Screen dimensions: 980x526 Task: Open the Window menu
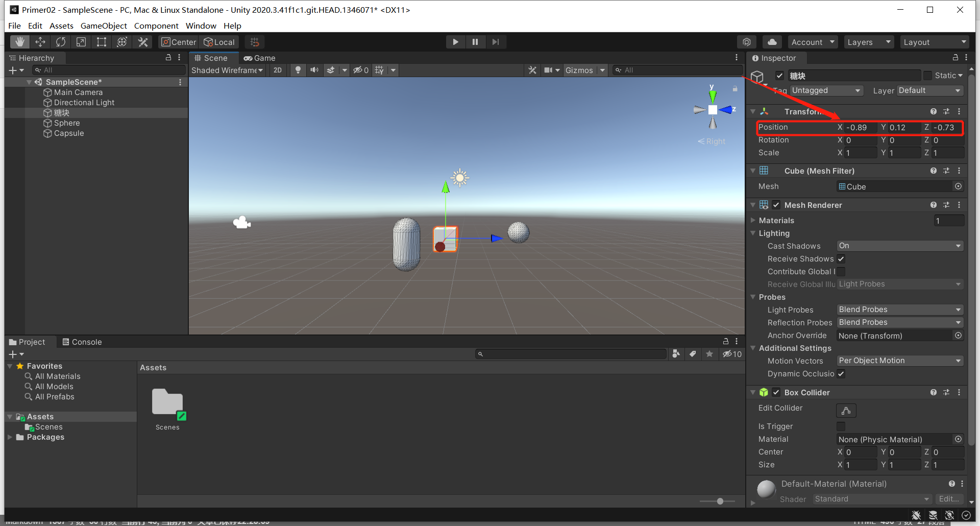pyautogui.click(x=201, y=26)
